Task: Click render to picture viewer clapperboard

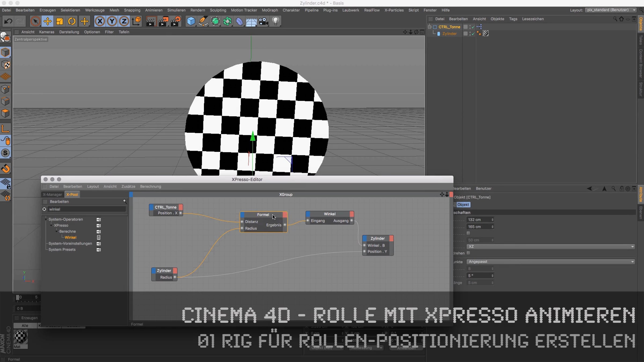Action: 163,21
